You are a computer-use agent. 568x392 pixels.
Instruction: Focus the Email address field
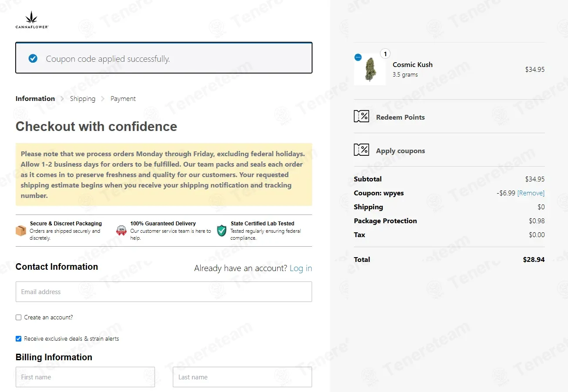[x=164, y=291]
